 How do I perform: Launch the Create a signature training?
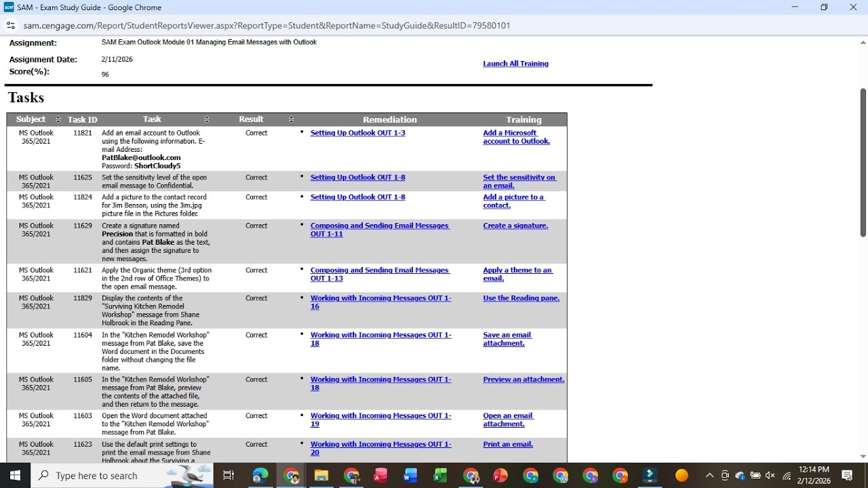pyautogui.click(x=515, y=226)
